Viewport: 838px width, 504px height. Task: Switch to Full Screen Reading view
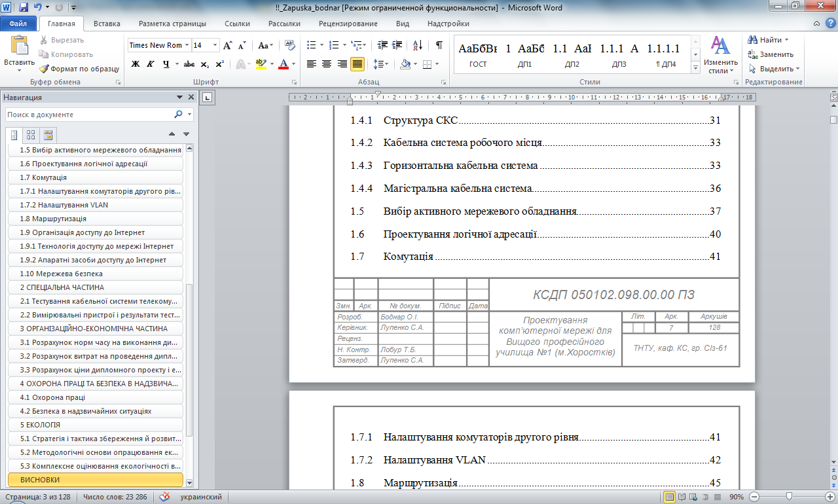point(682,497)
